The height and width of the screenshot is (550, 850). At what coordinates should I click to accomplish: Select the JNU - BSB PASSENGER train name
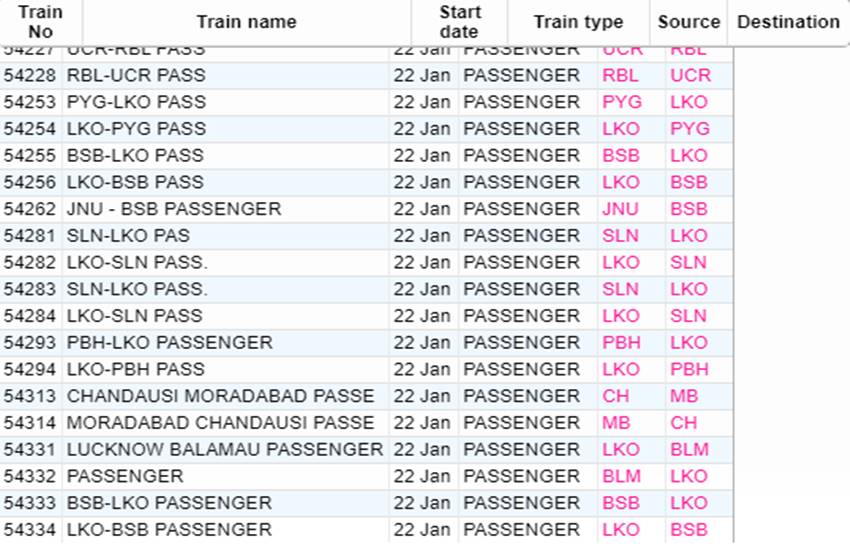(174, 209)
